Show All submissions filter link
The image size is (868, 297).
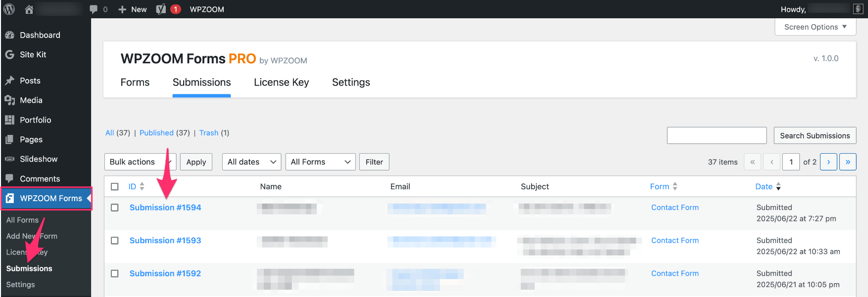(x=110, y=133)
